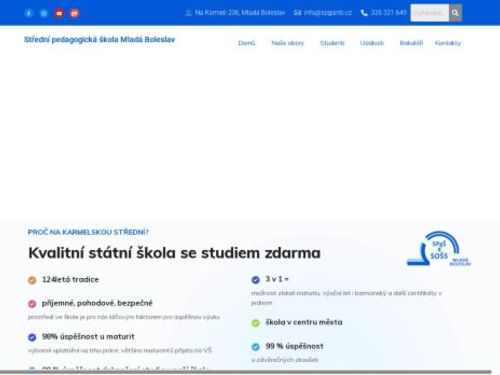Open the YouTube social icon
Image resolution: width=500 pixels, height=375 pixels.
pyautogui.click(x=59, y=13)
